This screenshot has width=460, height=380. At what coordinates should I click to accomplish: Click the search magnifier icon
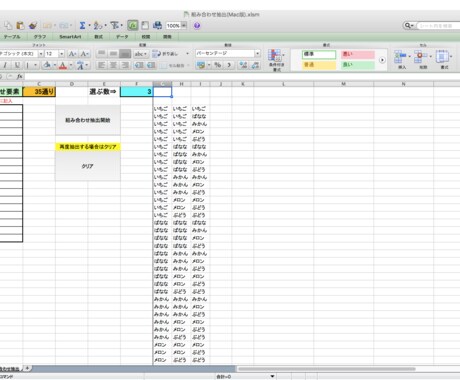[x=407, y=25]
